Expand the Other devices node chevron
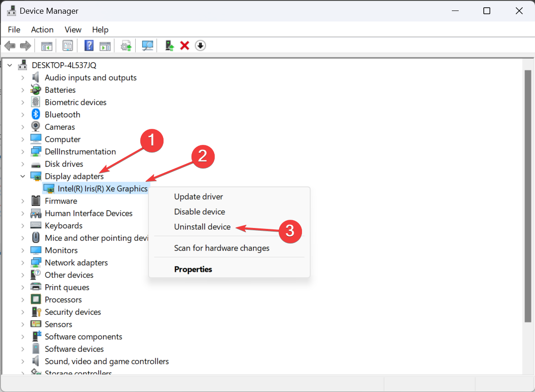 pos(22,275)
